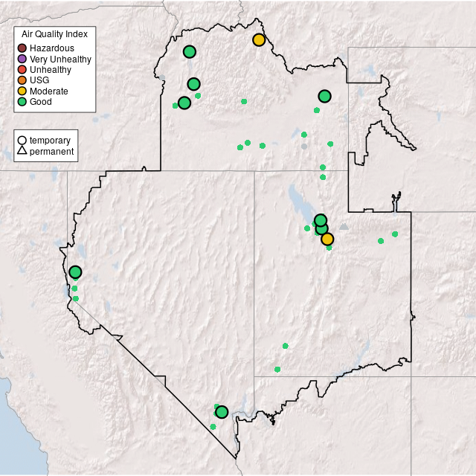Select the Good green legend swatch
The height and width of the screenshot is (476, 476).
pos(22,101)
